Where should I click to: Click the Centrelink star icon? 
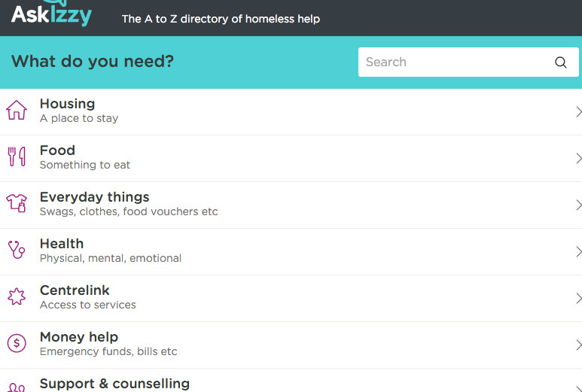17,296
